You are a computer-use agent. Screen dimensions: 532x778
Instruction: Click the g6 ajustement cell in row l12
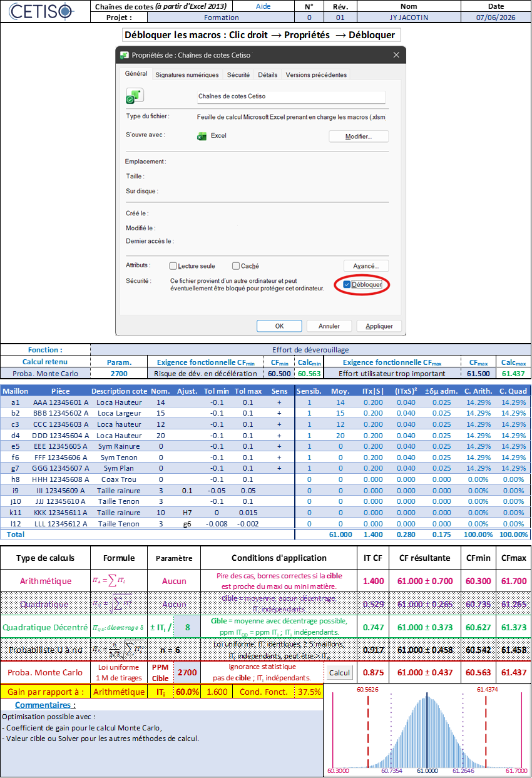[187, 524]
